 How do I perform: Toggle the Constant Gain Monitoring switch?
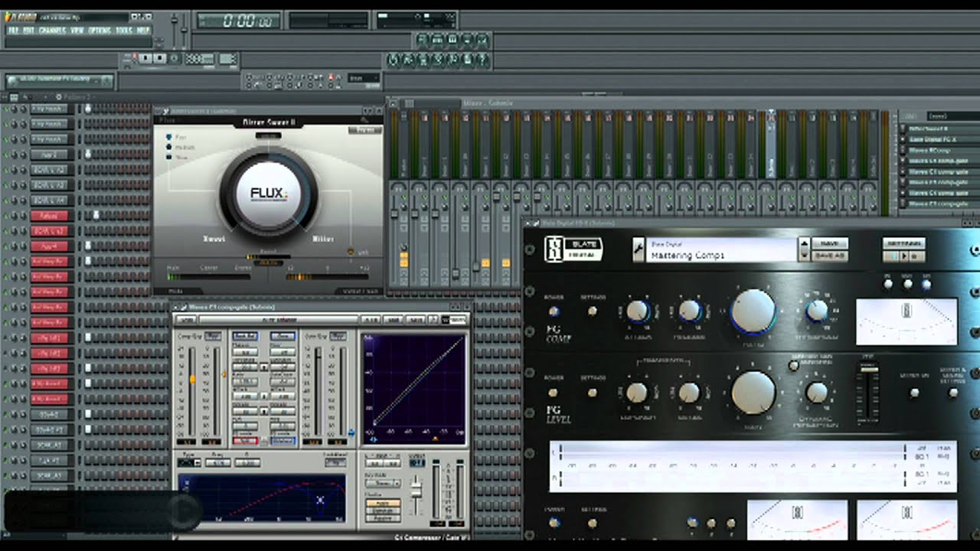tap(793, 366)
